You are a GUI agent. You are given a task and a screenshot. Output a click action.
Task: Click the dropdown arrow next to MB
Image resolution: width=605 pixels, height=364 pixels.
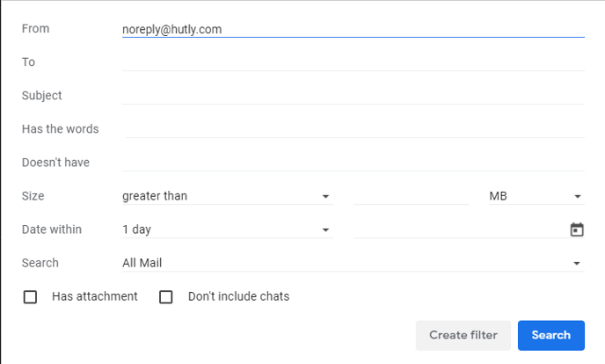[577, 197]
